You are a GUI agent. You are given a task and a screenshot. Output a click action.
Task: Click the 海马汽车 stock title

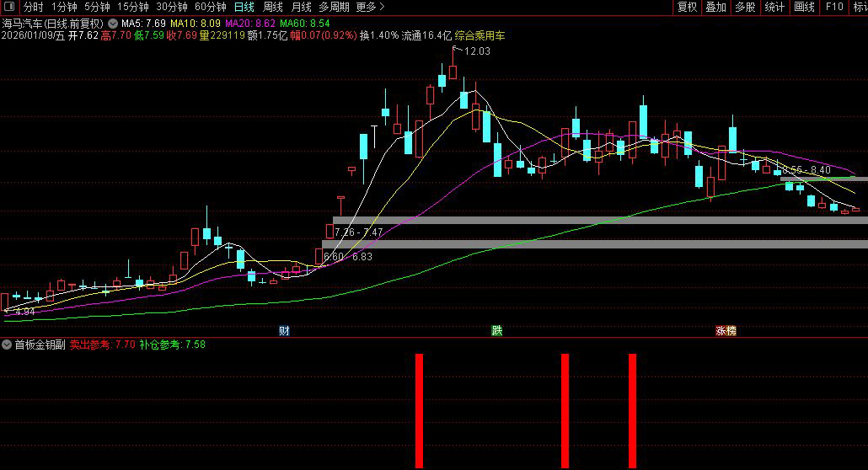click(x=52, y=24)
